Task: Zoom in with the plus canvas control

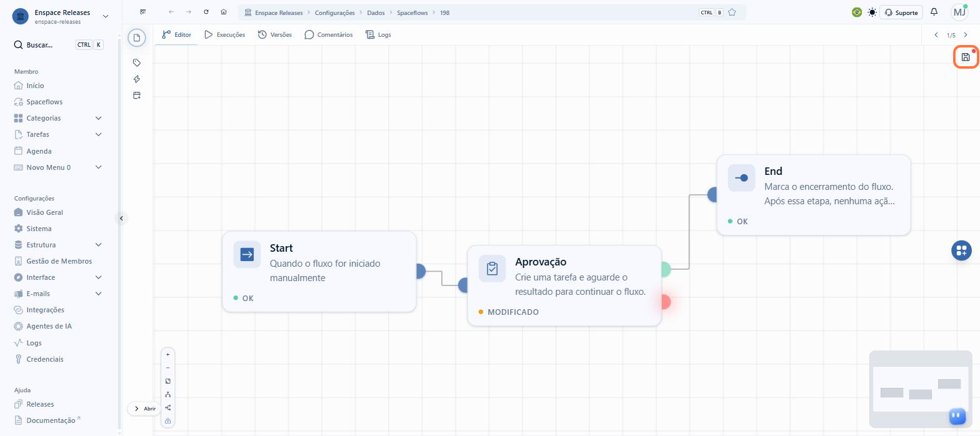Action: click(x=167, y=354)
